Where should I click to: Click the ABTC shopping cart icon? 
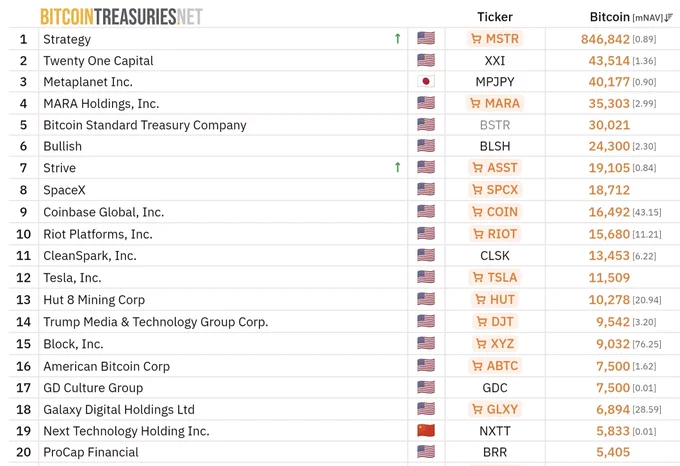click(477, 366)
